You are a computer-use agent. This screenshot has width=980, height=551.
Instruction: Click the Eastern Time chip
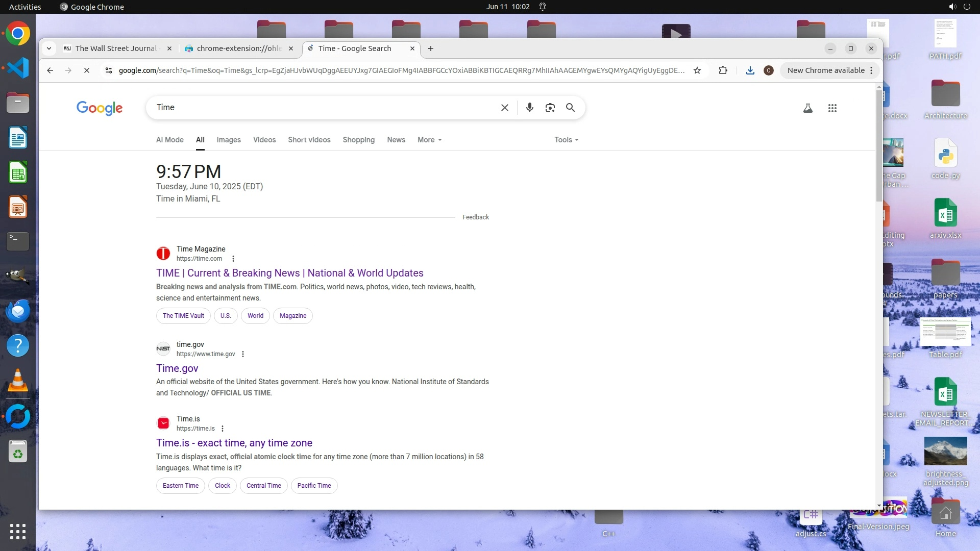point(180,486)
